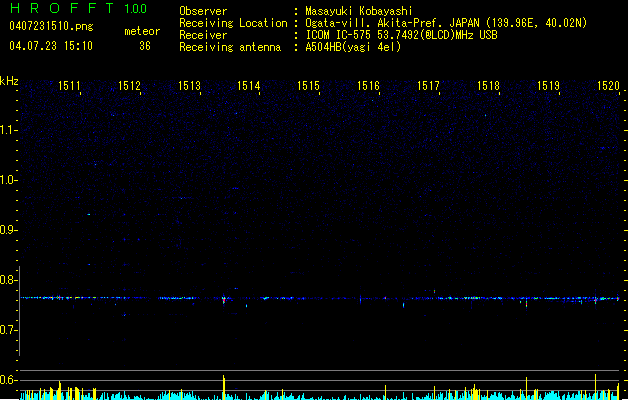The height and width of the screenshot is (400, 629).
Task: Click the 'Observer' field label
Action: (x=203, y=11)
